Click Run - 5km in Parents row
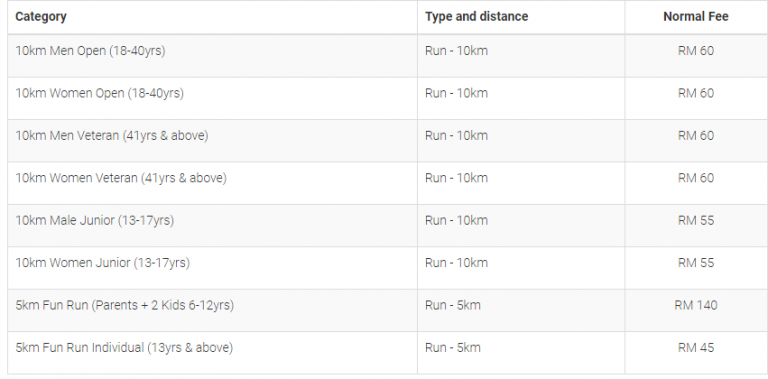Image resolution: width=768 pixels, height=379 pixels. coord(453,306)
